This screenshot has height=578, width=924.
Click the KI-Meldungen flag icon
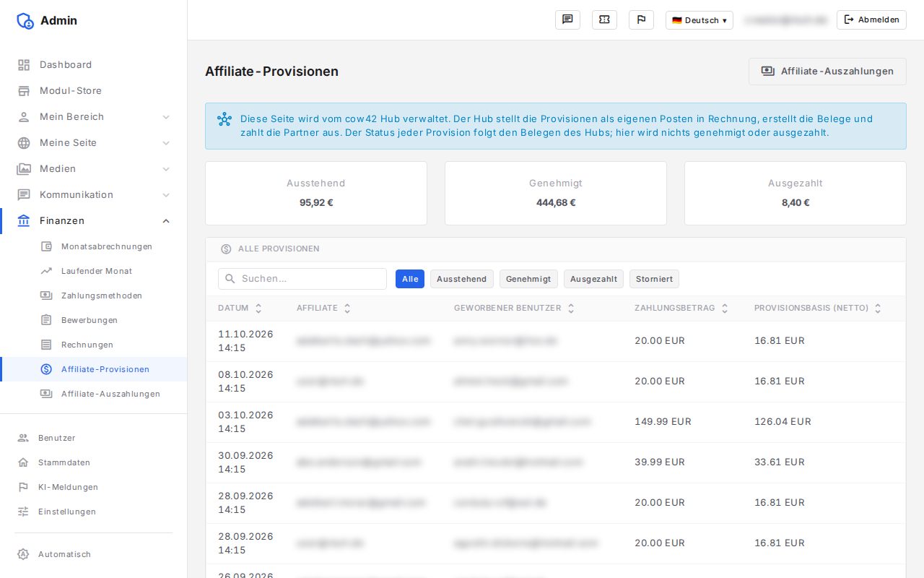point(24,487)
